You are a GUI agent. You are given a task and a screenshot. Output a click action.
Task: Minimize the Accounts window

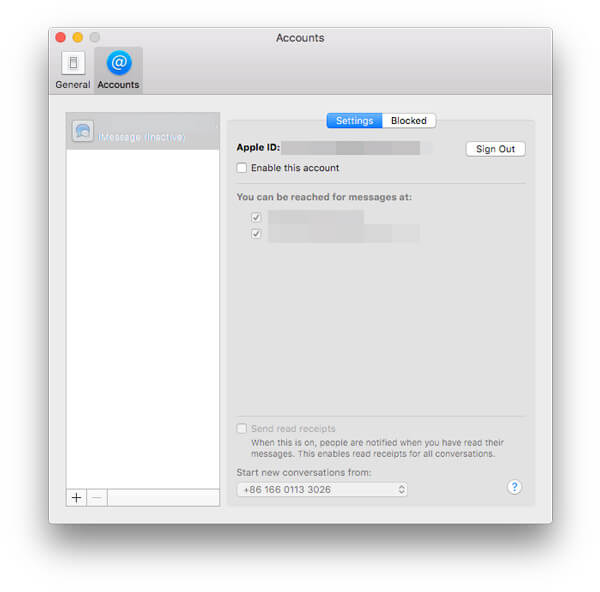click(x=78, y=37)
